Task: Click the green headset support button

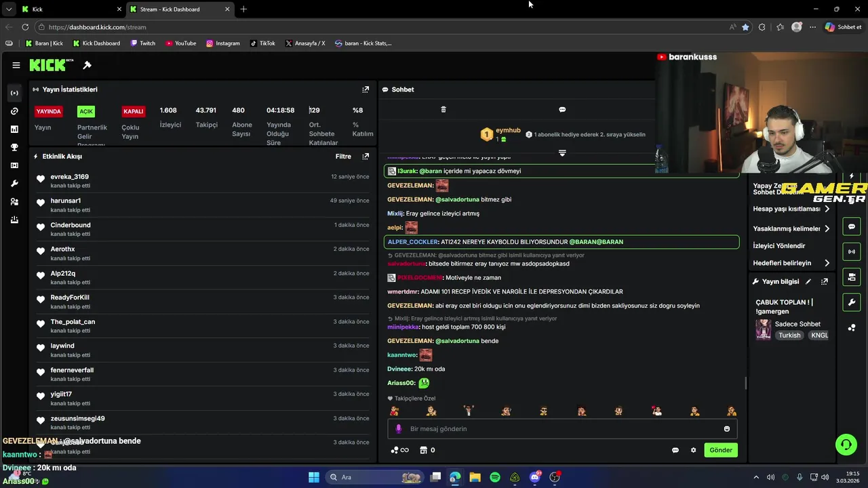Action: 846,445
